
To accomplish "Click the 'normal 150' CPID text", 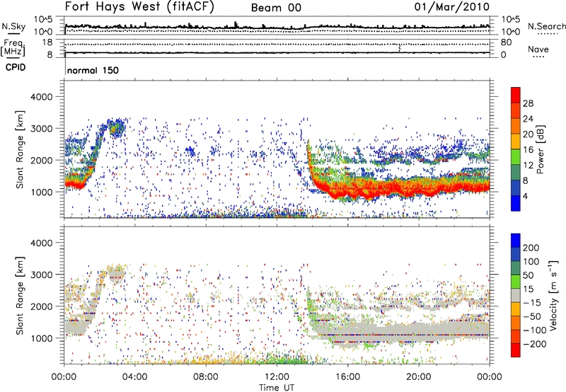I will point(93,70).
